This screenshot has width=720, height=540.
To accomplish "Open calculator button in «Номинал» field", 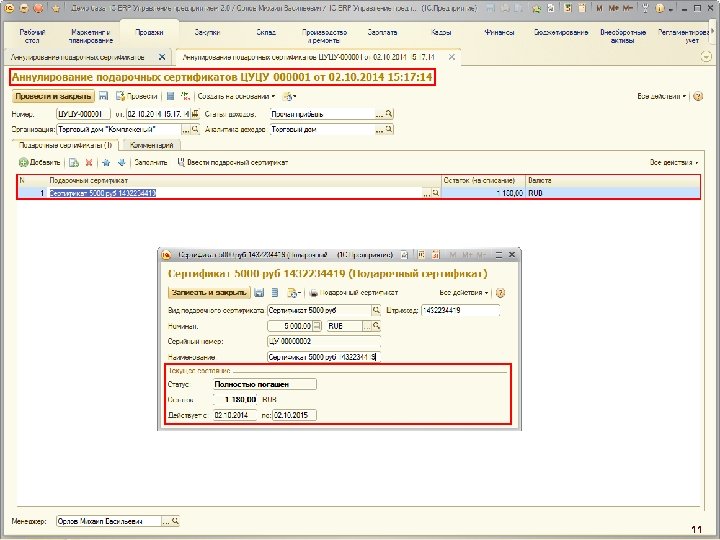I will (317, 326).
